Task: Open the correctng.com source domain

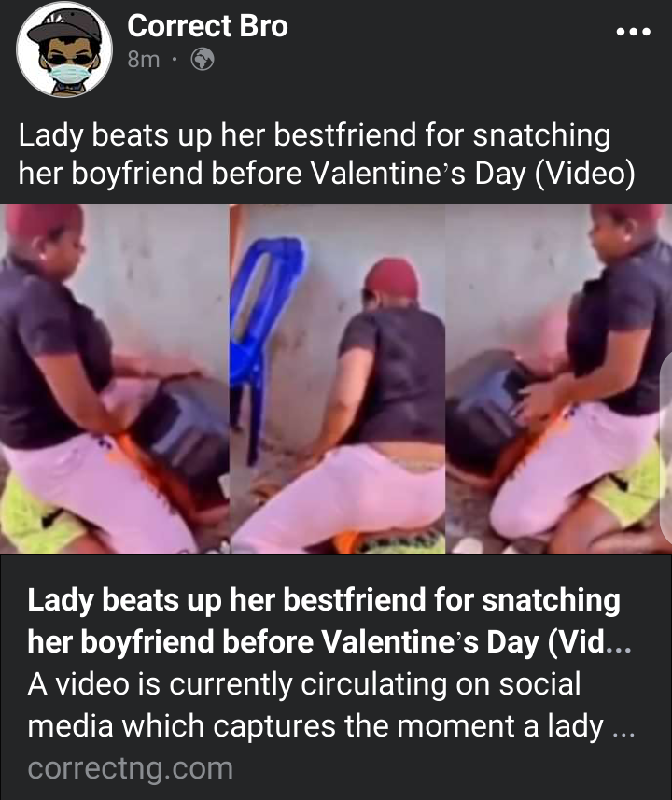Action: pyautogui.click(x=130, y=768)
